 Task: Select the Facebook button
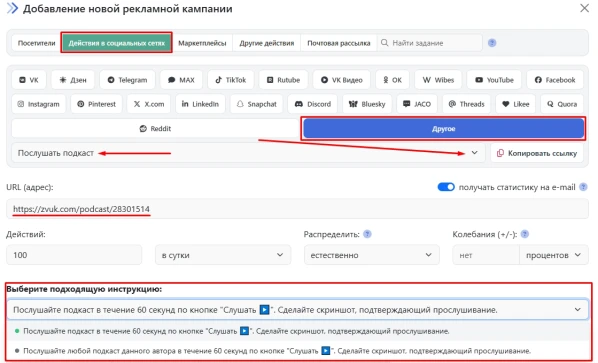(555, 80)
